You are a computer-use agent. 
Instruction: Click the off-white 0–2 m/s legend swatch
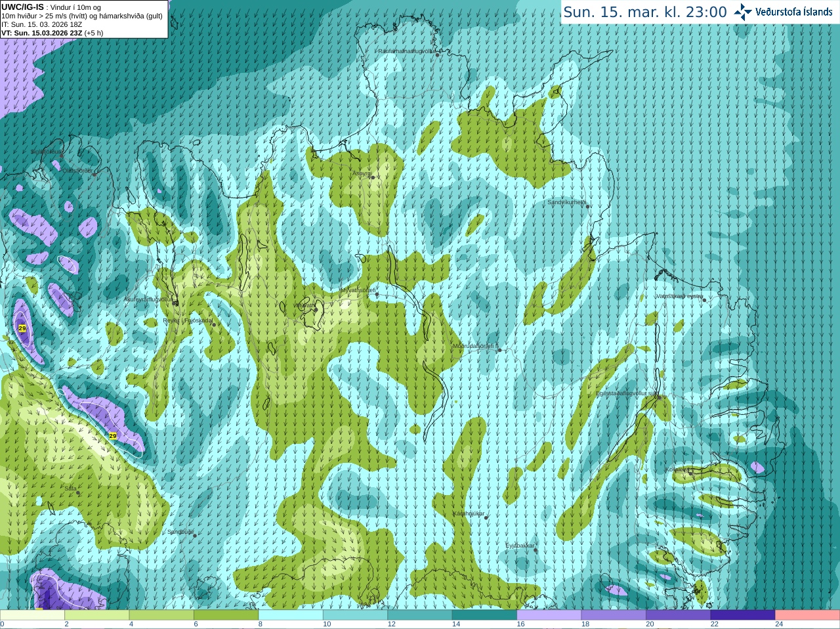pos(32,615)
